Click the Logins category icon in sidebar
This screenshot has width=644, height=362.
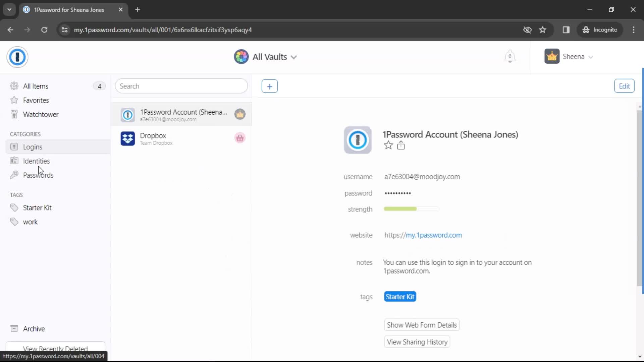click(14, 147)
